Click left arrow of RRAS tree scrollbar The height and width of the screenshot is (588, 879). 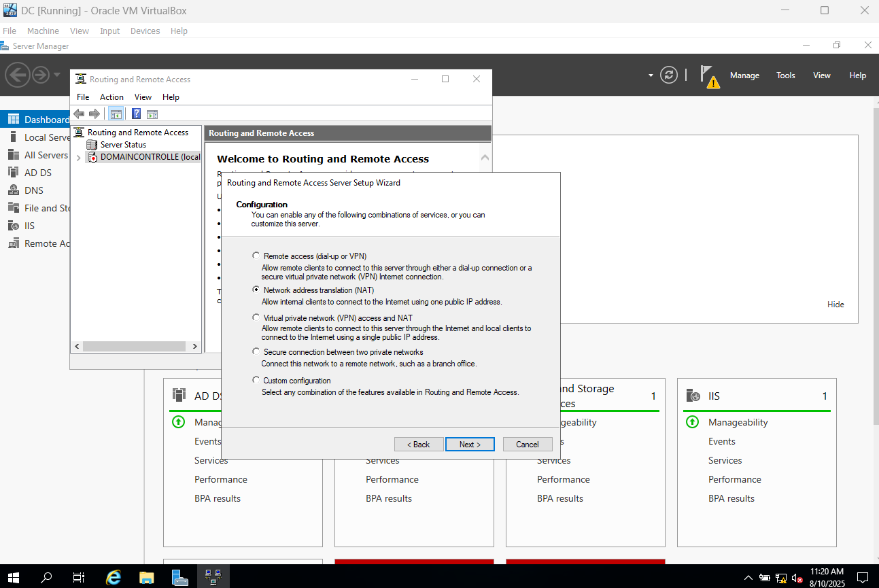click(77, 346)
